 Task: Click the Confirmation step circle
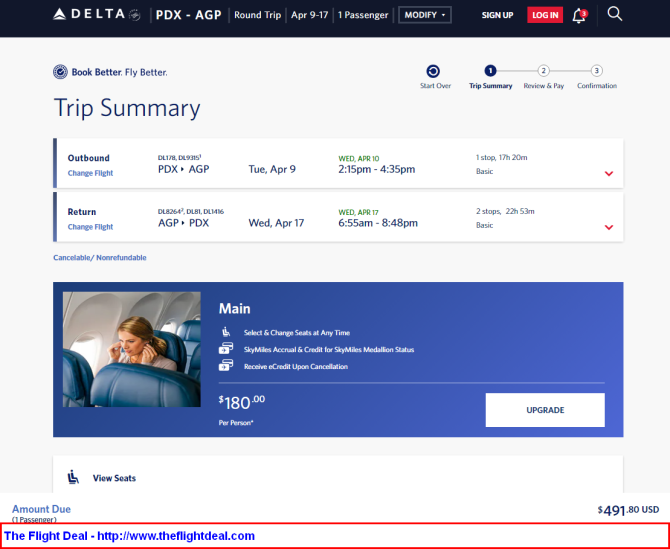coord(597,71)
